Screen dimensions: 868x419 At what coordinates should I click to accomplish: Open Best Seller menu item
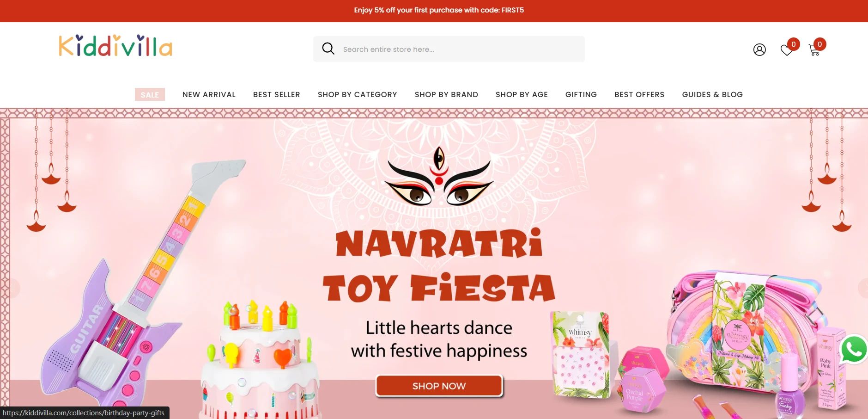pos(277,94)
